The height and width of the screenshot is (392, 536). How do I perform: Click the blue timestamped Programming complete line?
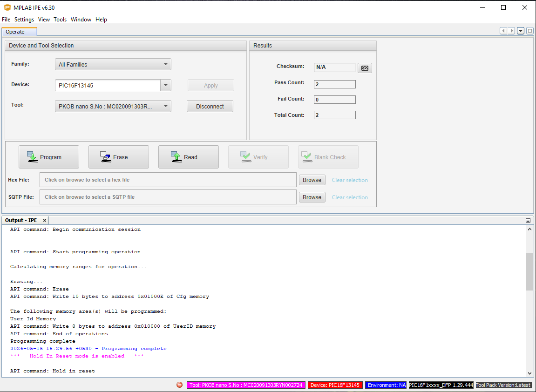(x=88, y=349)
